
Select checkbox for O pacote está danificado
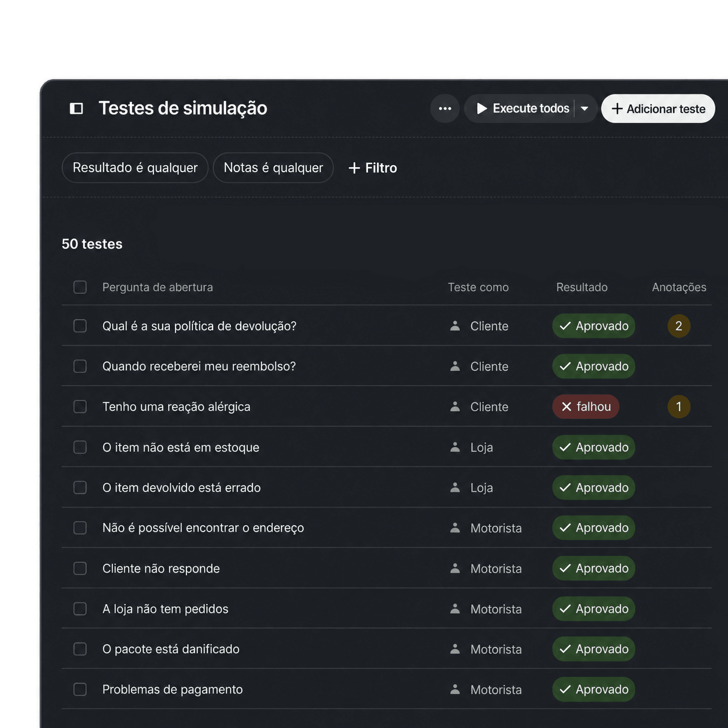(80, 649)
